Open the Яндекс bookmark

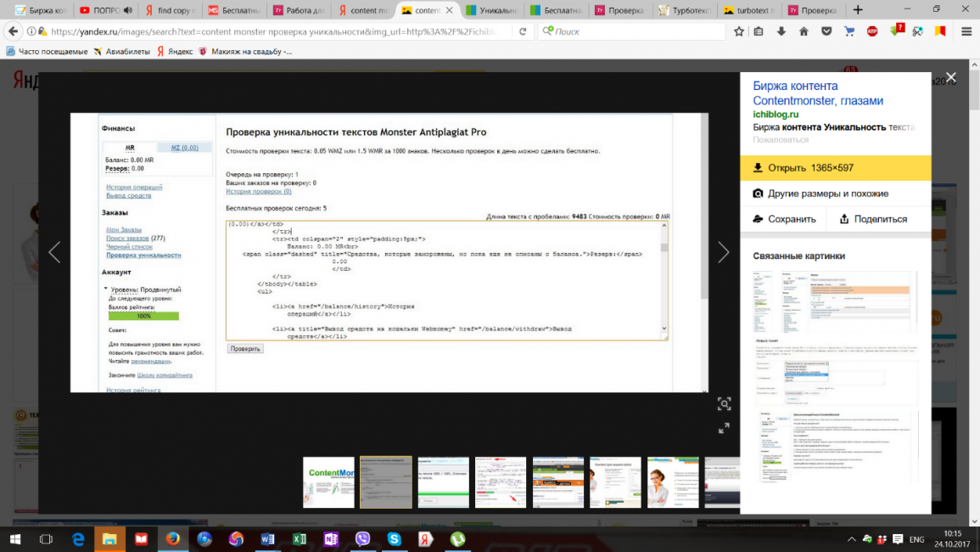tap(175, 51)
